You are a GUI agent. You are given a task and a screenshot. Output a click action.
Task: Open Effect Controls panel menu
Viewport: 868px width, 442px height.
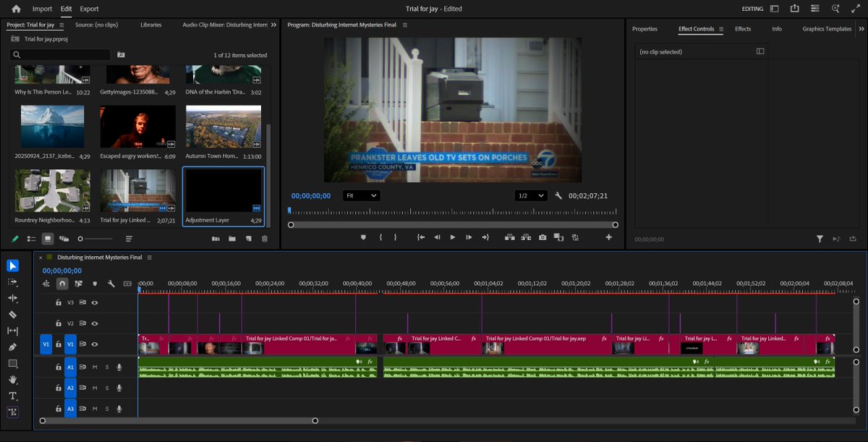tap(721, 29)
